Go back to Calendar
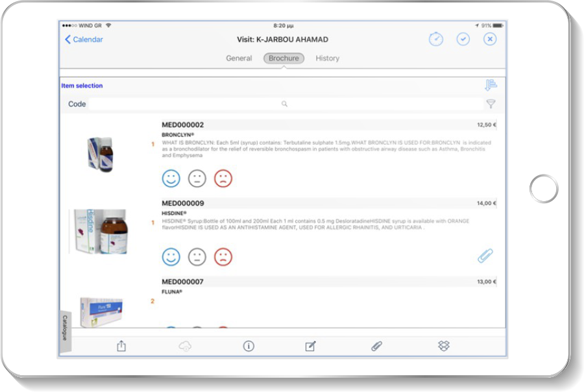The image size is (584, 392). [x=84, y=40]
